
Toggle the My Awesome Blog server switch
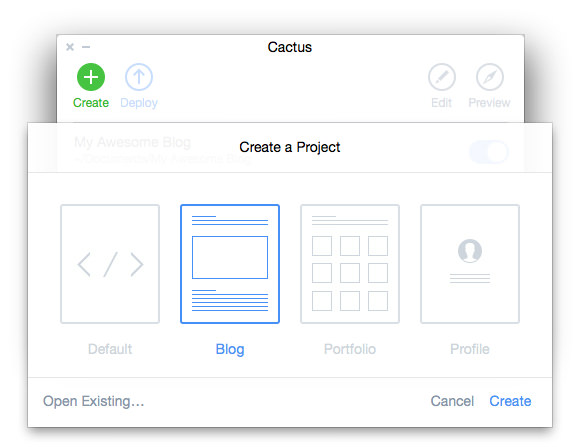coord(489,152)
